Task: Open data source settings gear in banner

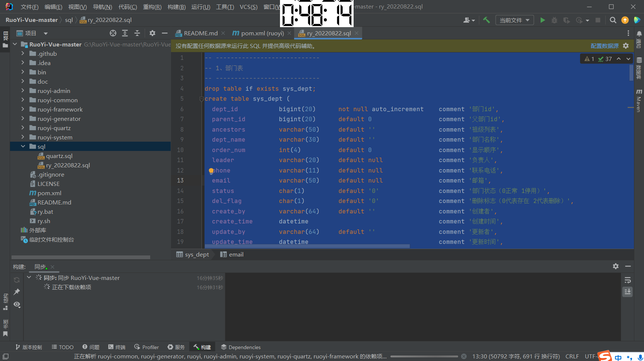Action: coord(626,46)
